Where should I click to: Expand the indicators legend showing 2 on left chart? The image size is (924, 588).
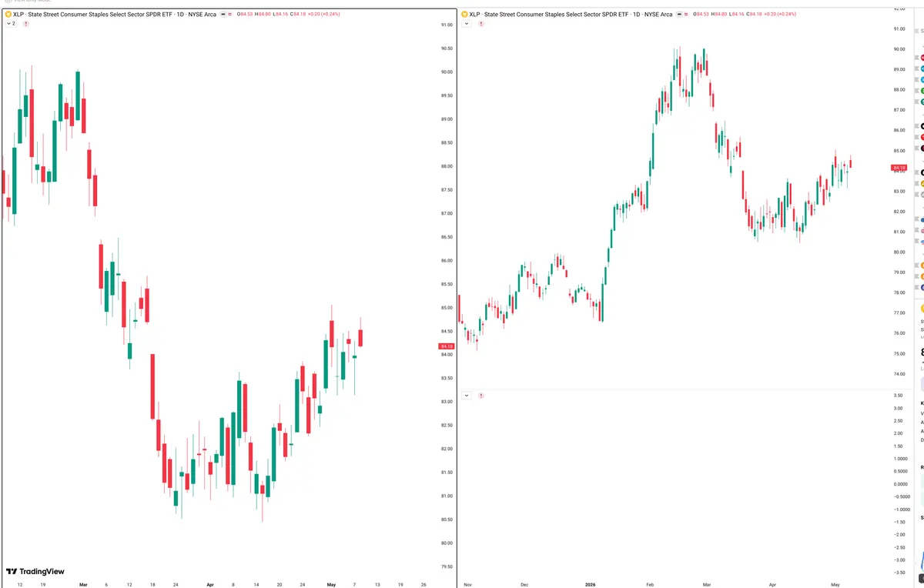click(11, 24)
